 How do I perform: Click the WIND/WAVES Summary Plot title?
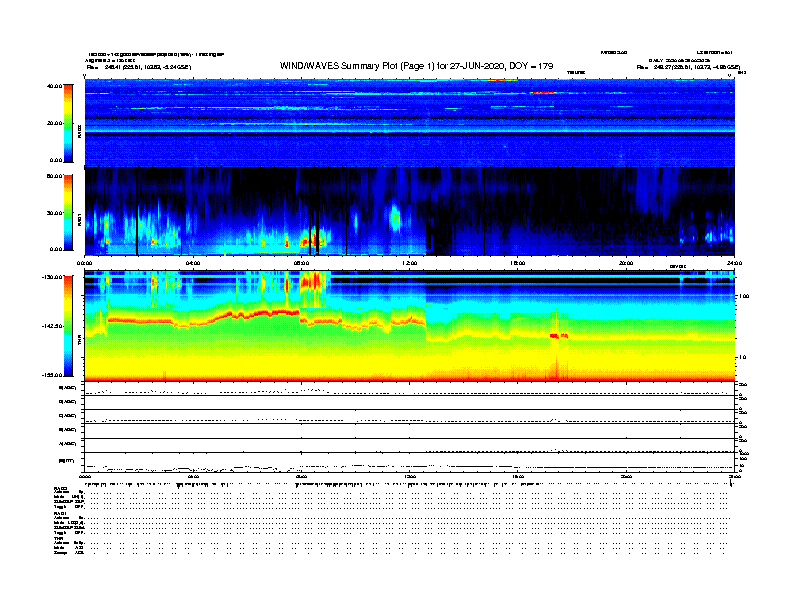pyautogui.click(x=416, y=66)
